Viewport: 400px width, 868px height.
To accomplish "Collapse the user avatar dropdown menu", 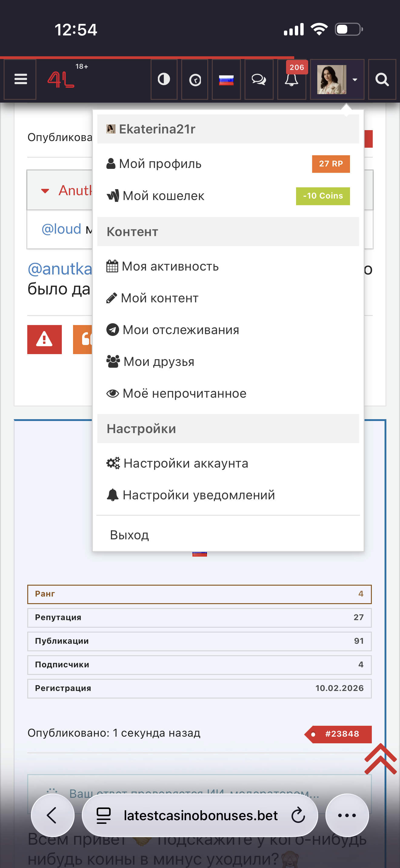I will pos(337,80).
